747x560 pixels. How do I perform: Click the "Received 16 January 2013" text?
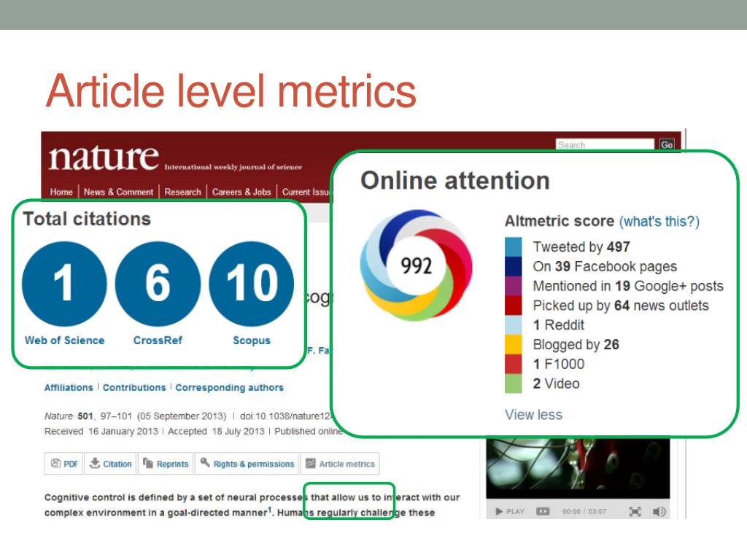click(x=101, y=432)
